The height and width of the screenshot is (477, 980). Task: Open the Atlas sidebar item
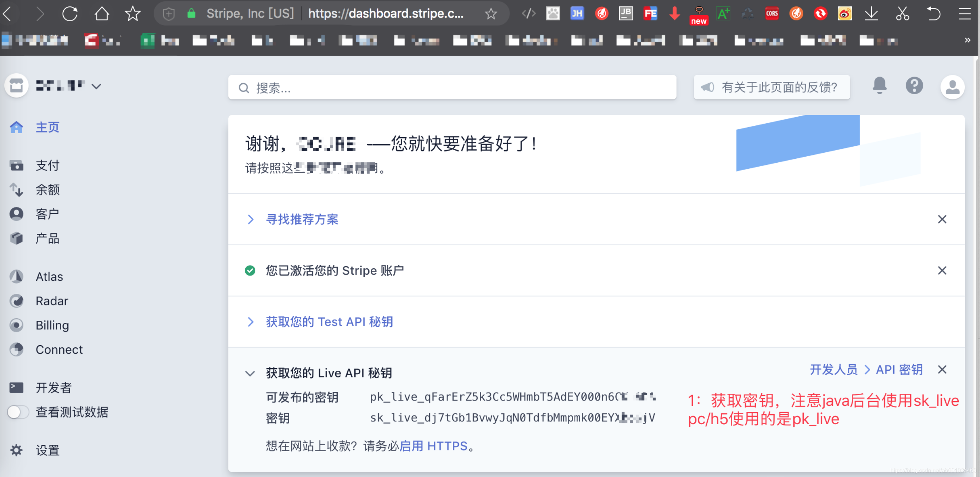click(49, 276)
